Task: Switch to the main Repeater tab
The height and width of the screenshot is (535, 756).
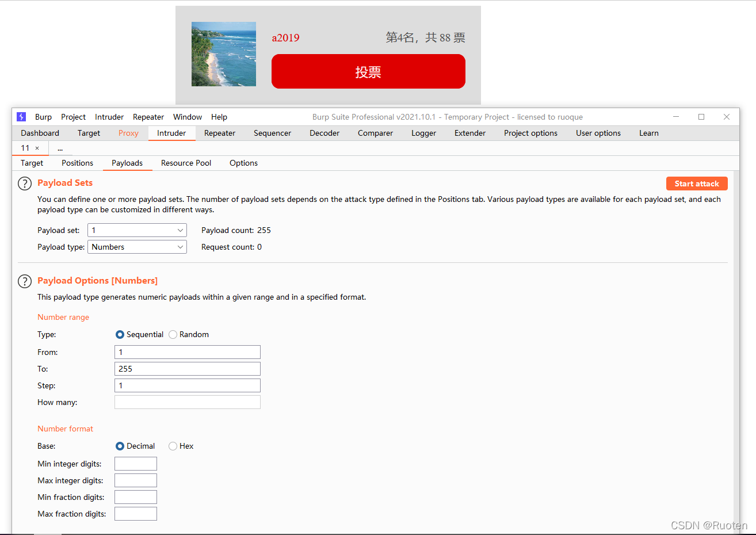Action: (x=220, y=133)
